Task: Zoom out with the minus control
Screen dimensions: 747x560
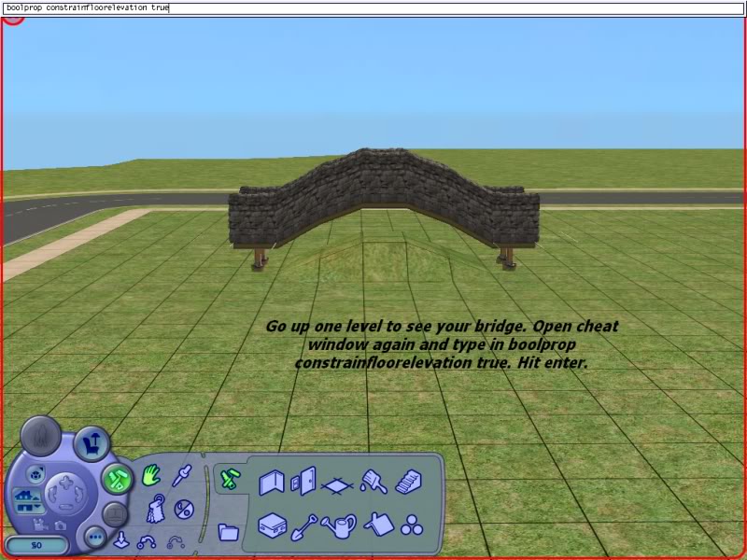Action: click(x=66, y=507)
